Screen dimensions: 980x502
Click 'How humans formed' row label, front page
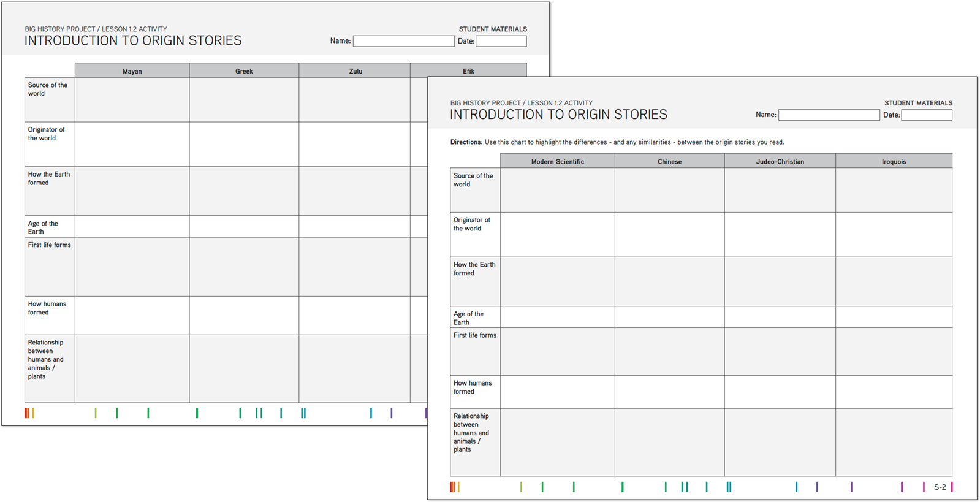(473, 387)
